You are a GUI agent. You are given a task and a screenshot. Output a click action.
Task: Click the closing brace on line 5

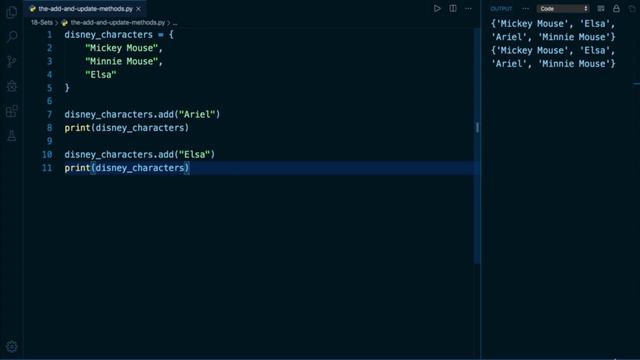[x=67, y=88]
